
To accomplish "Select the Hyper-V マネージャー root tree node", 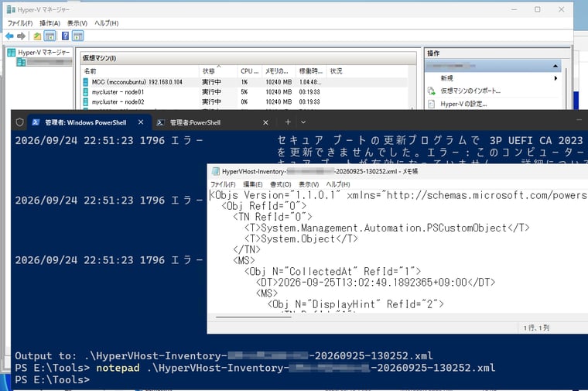I will coord(39,53).
